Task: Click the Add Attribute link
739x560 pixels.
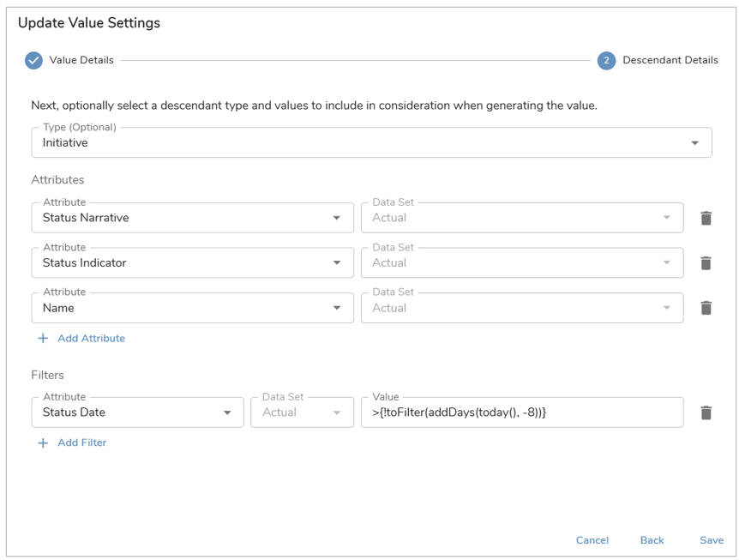Action: (x=92, y=339)
